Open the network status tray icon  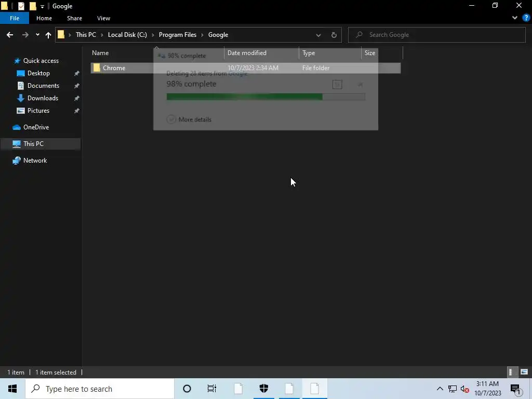click(x=453, y=389)
